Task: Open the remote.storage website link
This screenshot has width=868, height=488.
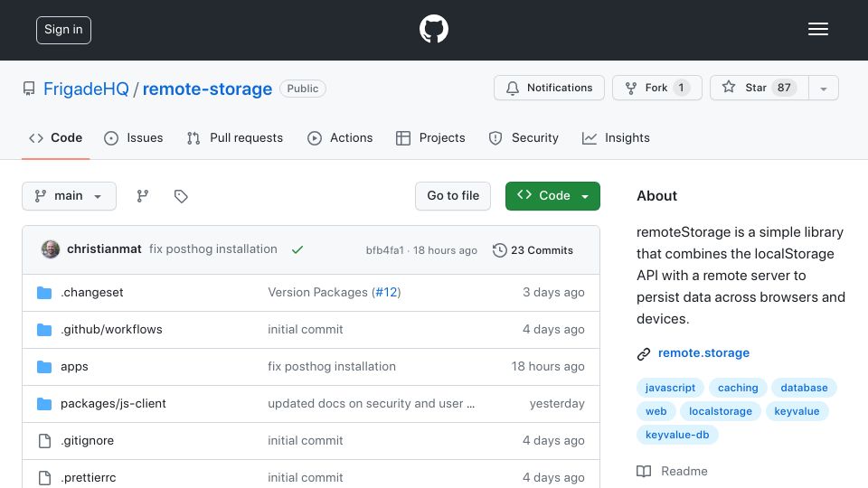Action: [x=703, y=353]
